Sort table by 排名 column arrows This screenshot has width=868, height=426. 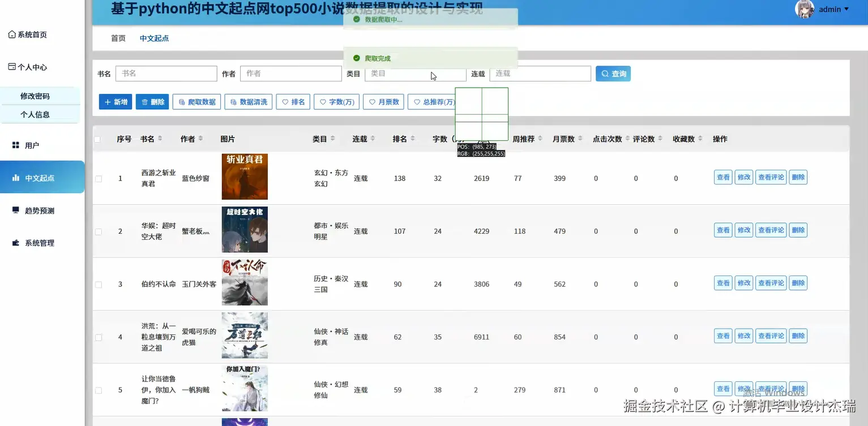[413, 139]
